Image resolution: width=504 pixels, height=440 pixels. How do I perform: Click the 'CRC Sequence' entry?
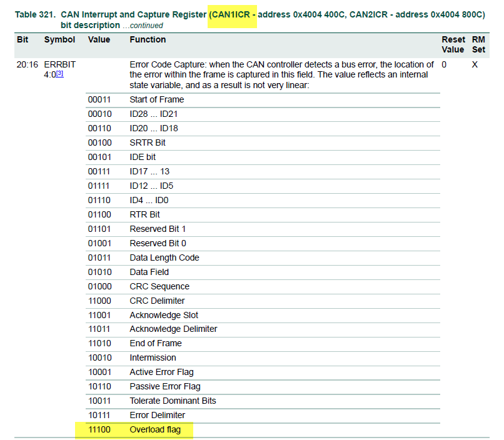[159, 286]
